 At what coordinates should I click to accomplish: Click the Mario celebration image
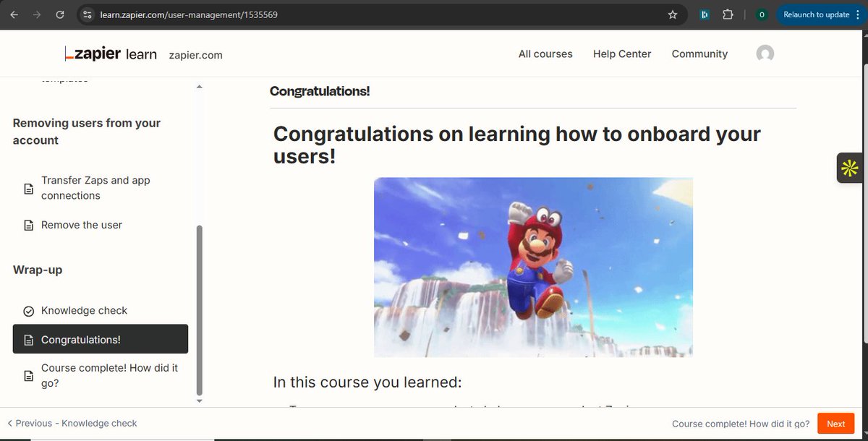click(533, 267)
